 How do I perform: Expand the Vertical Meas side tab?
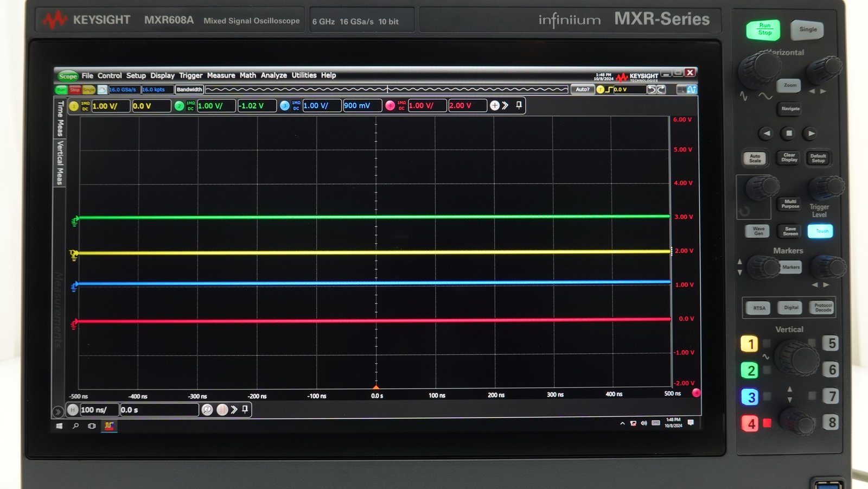click(60, 163)
